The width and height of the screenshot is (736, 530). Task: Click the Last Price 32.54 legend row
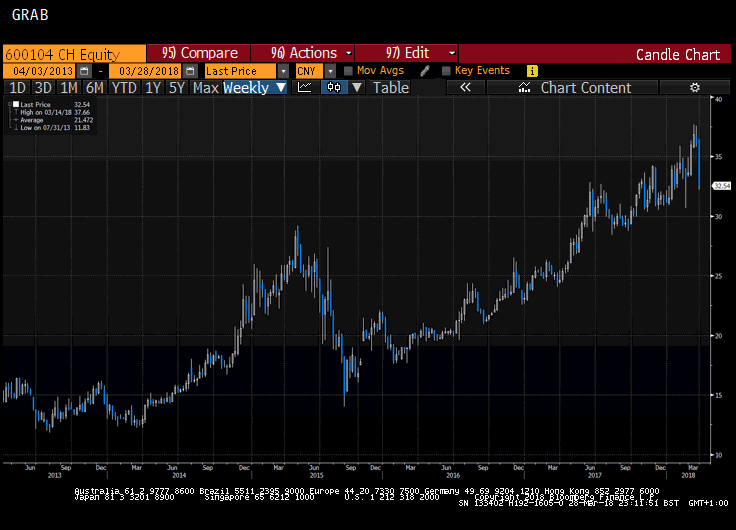pyautogui.click(x=52, y=104)
